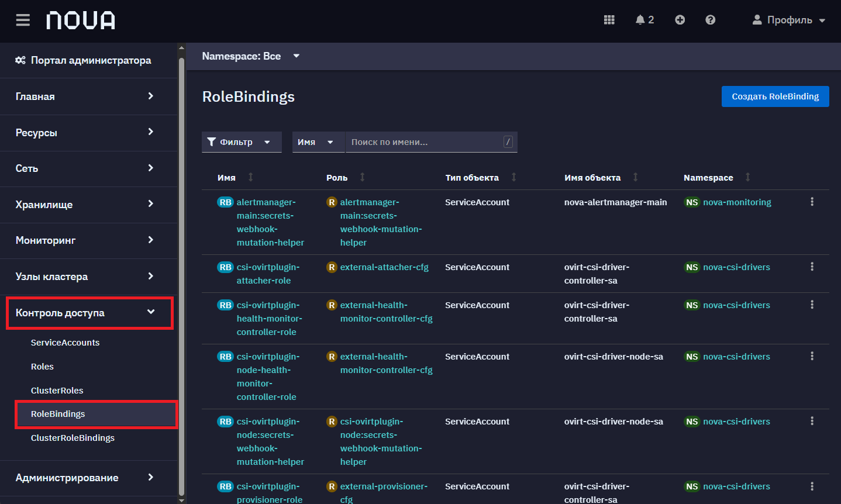Sort table by Имя column
This screenshot has height=504, width=841.
(235, 178)
